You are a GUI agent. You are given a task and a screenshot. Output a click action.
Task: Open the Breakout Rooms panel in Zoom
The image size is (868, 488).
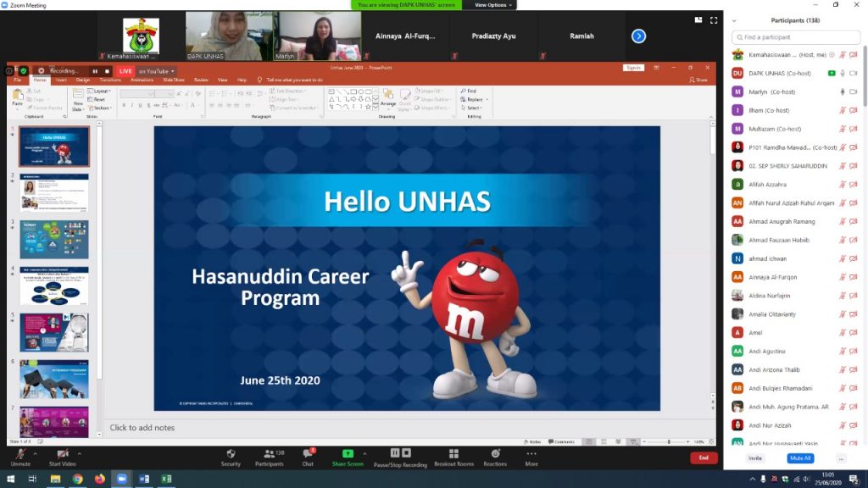tap(455, 457)
